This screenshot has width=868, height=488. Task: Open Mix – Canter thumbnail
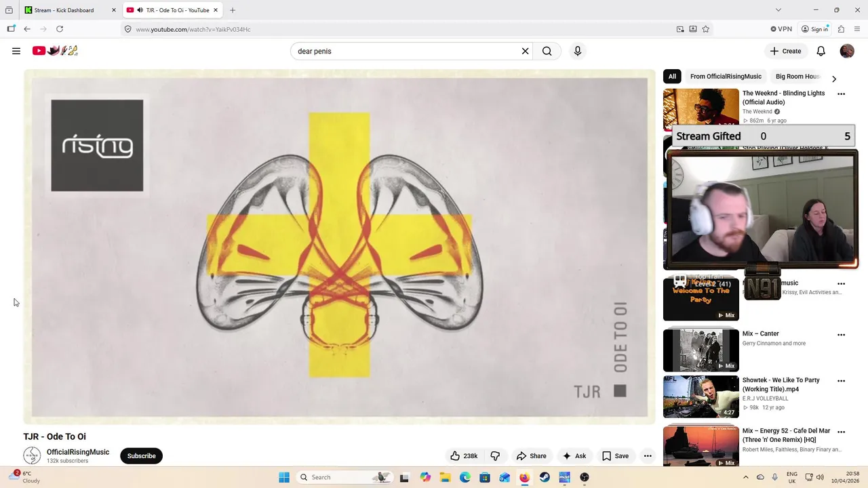(x=701, y=350)
